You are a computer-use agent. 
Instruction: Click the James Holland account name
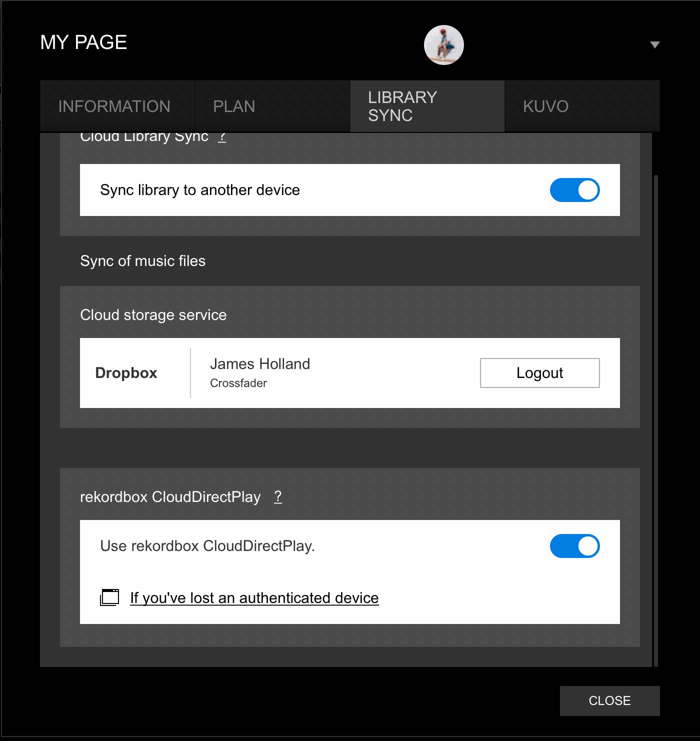260,364
